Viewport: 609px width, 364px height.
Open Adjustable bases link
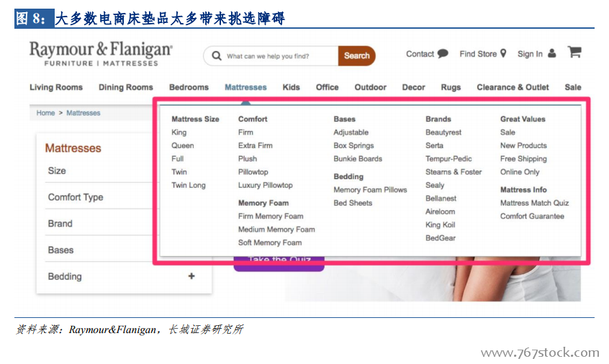pos(351,132)
